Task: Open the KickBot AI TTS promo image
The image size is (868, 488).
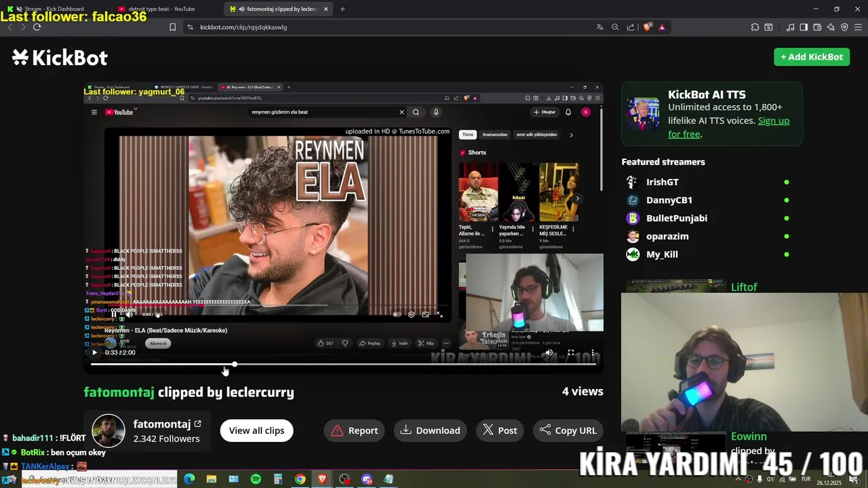Action: (643, 114)
